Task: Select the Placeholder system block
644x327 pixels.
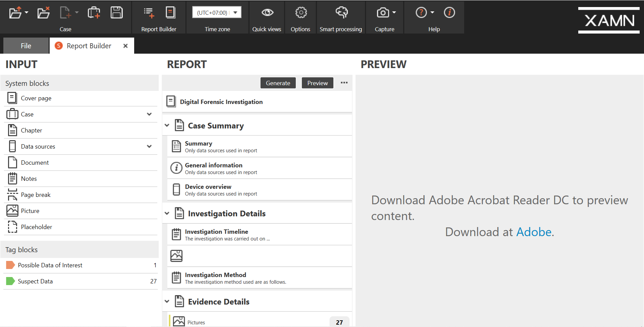Action: tap(81, 227)
